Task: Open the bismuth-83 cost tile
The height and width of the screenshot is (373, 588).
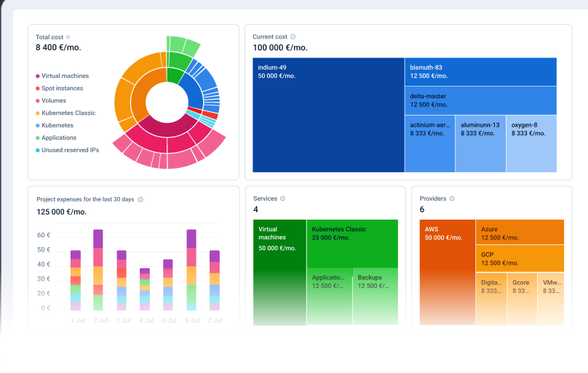Action: point(480,71)
